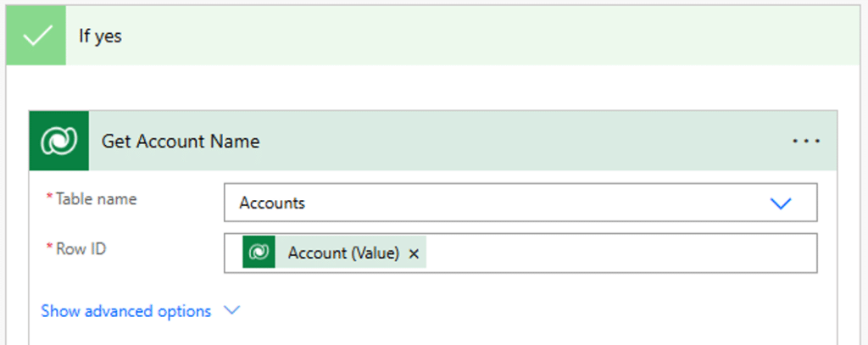Click the Row ID field label
The width and height of the screenshot is (868, 345).
(x=81, y=249)
